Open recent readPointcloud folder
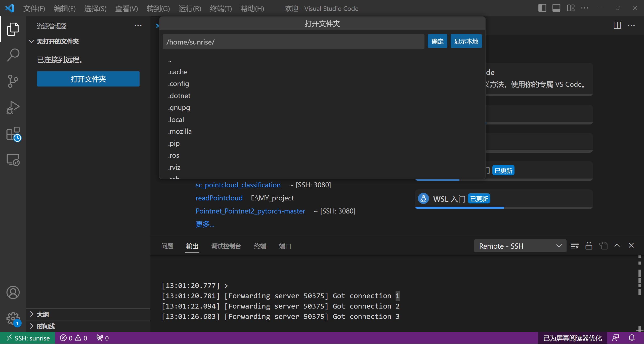644x344 pixels. (219, 198)
